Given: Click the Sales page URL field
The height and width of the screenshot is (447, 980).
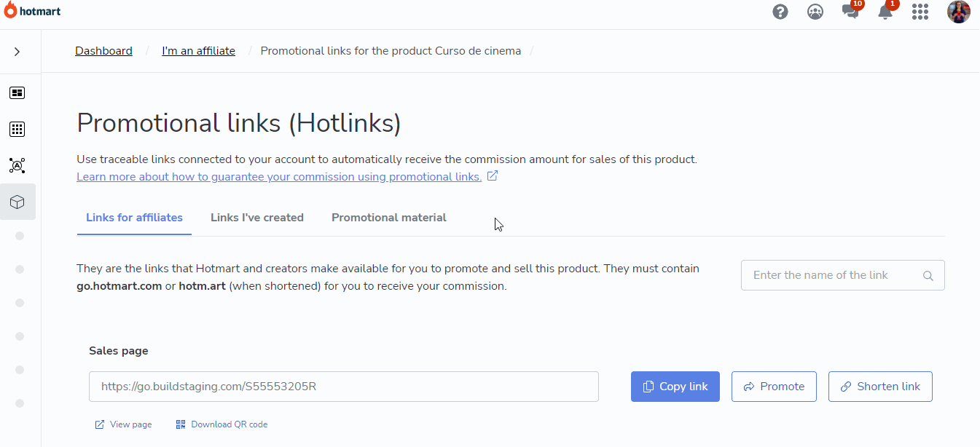Looking at the screenshot, I should (344, 387).
